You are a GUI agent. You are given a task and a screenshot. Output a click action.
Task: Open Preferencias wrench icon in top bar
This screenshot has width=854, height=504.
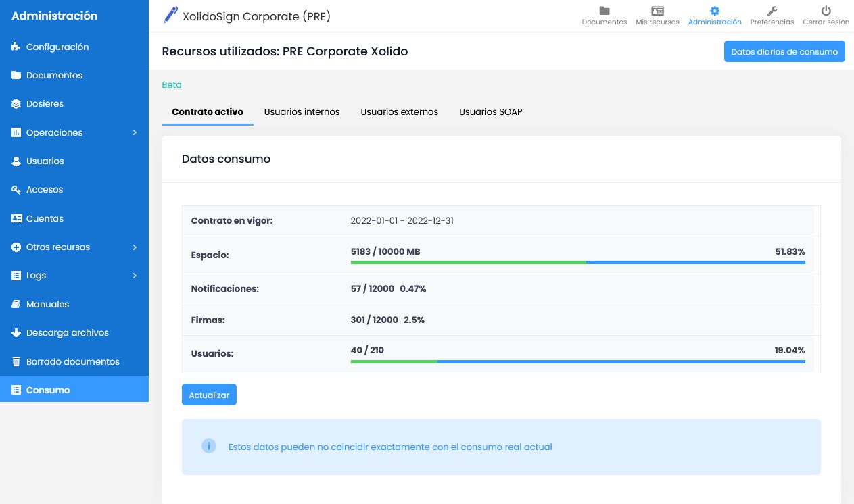tap(772, 11)
